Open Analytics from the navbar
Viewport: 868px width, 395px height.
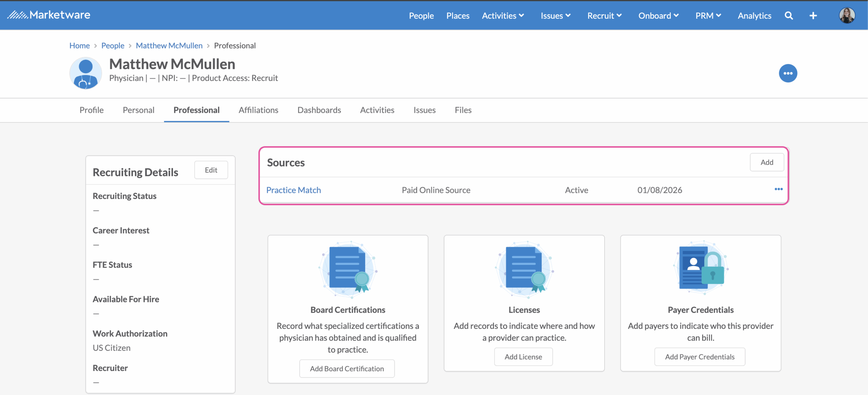[754, 16]
